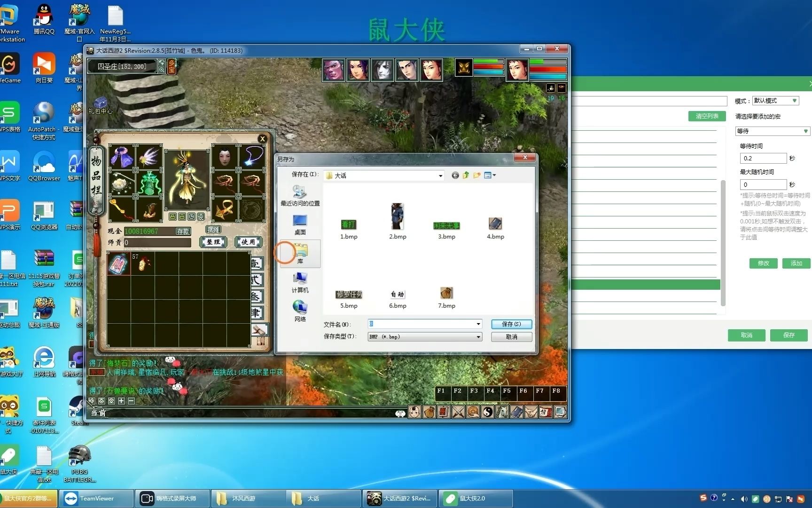Open the blue book quest icon
The height and width of the screenshot is (508, 812).
coord(516,412)
